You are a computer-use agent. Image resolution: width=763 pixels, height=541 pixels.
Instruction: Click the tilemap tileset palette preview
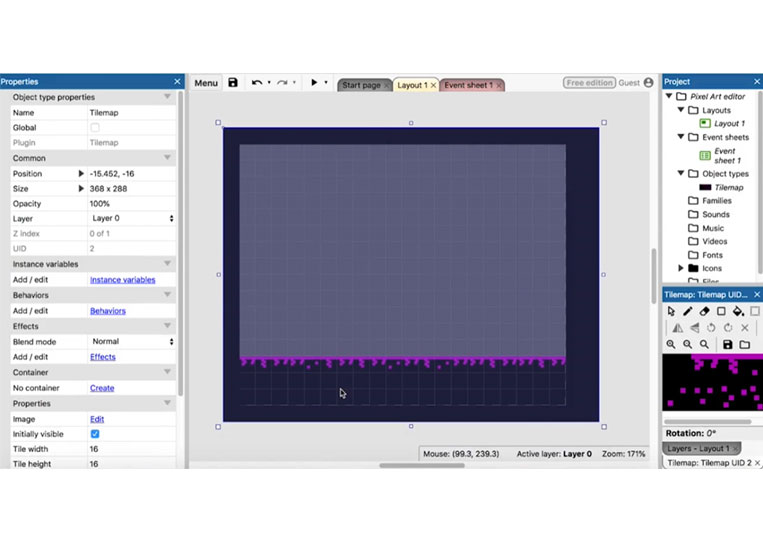click(x=712, y=382)
